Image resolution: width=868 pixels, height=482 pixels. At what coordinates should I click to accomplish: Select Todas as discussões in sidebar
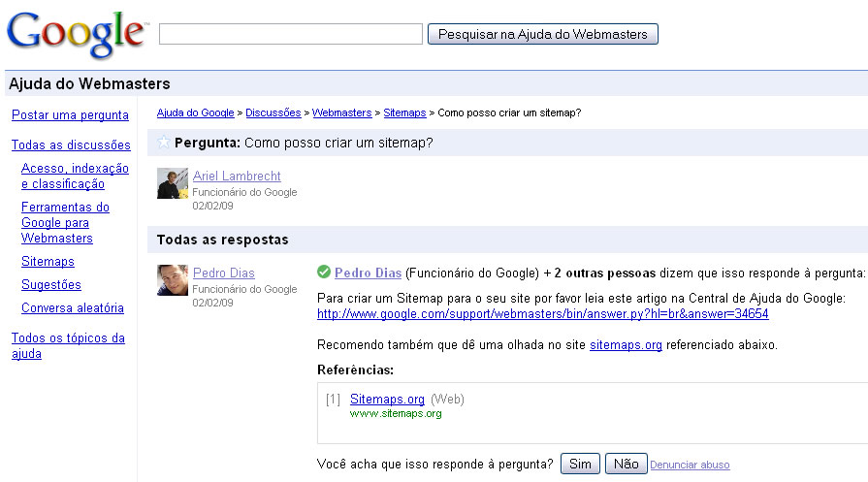pos(71,145)
